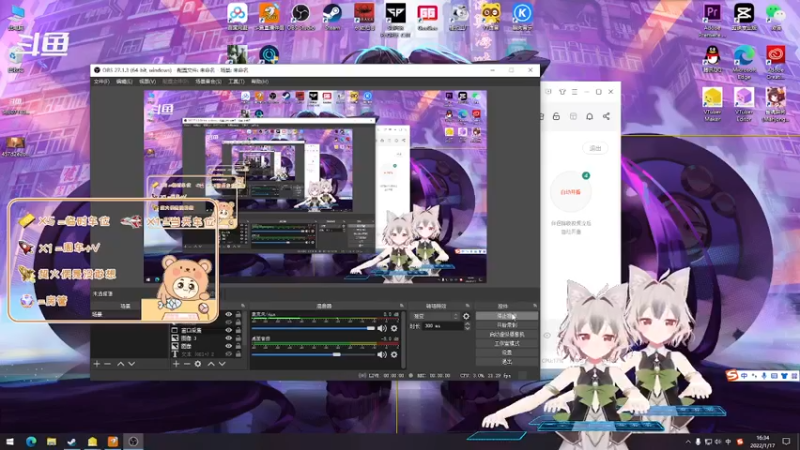The image size is (800, 450).
Task: Open the 编辑(E) menu in OBS
Action: click(x=124, y=82)
